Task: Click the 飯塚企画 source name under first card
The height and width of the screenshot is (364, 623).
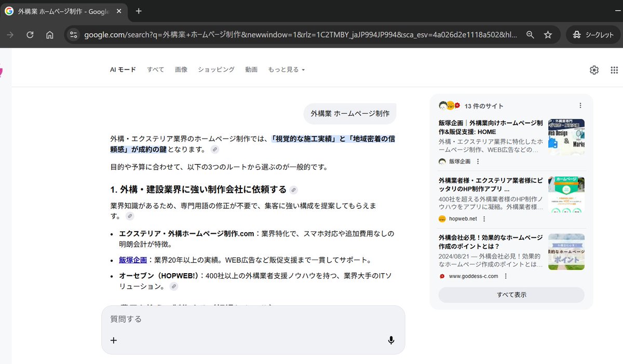Action: (459, 161)
